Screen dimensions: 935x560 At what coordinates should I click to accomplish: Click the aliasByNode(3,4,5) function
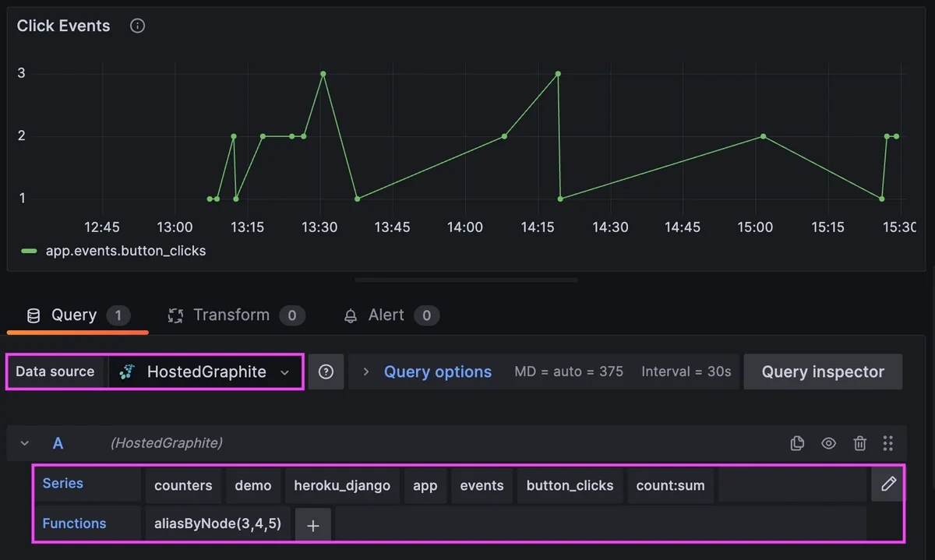click(217, 523)
